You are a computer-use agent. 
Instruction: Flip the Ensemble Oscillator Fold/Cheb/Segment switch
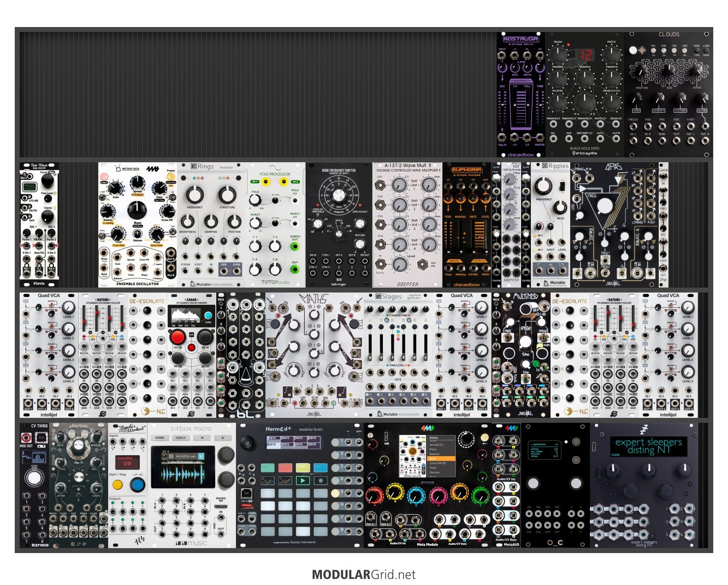pyautogui.click(x=172, y=231)
